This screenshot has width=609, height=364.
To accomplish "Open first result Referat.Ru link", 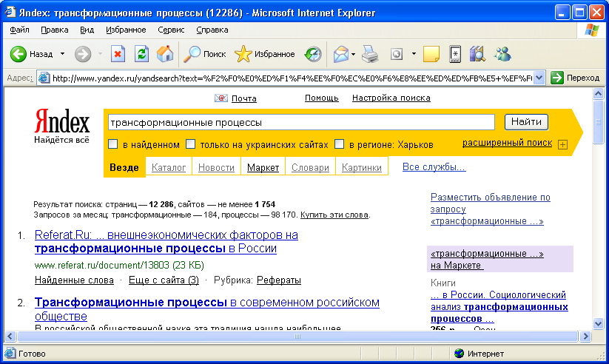I will pos(166,242).
